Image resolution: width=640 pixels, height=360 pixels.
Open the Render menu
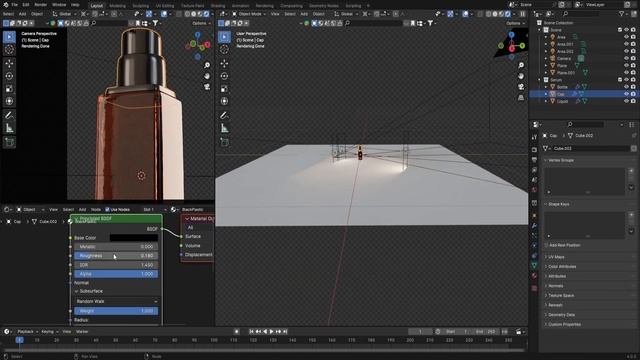click(40, 5)
